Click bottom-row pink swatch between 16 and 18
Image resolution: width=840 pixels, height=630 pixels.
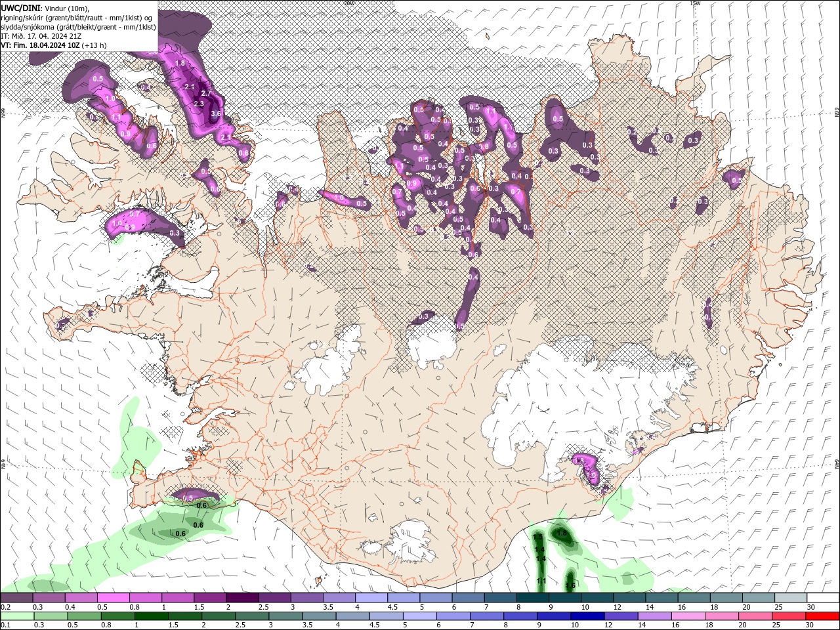[x=689, y=616]
